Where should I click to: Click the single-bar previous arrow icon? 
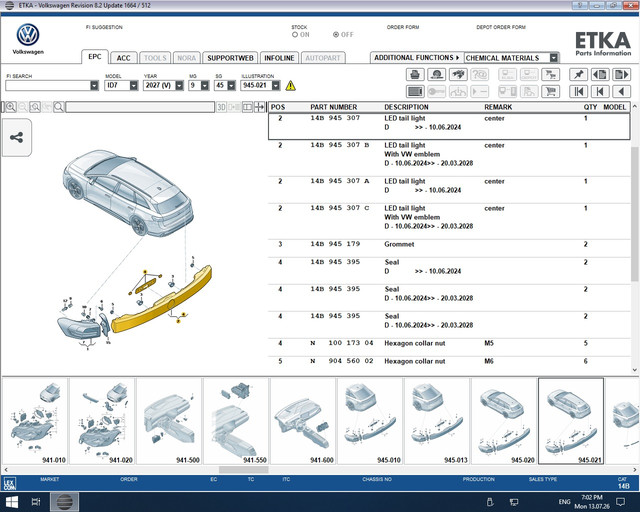(x=600, y=91)
